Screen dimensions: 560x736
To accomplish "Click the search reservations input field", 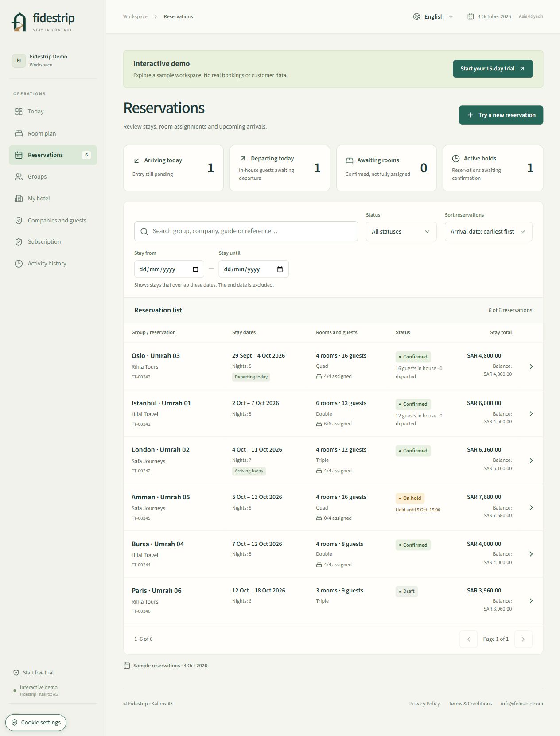I will [x=246, y=231].
